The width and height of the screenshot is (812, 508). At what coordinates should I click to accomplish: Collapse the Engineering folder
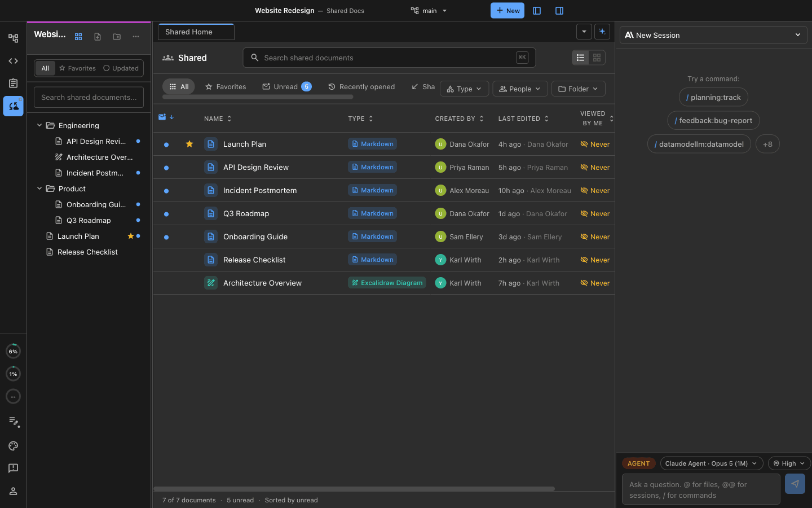tap(39, 125)
